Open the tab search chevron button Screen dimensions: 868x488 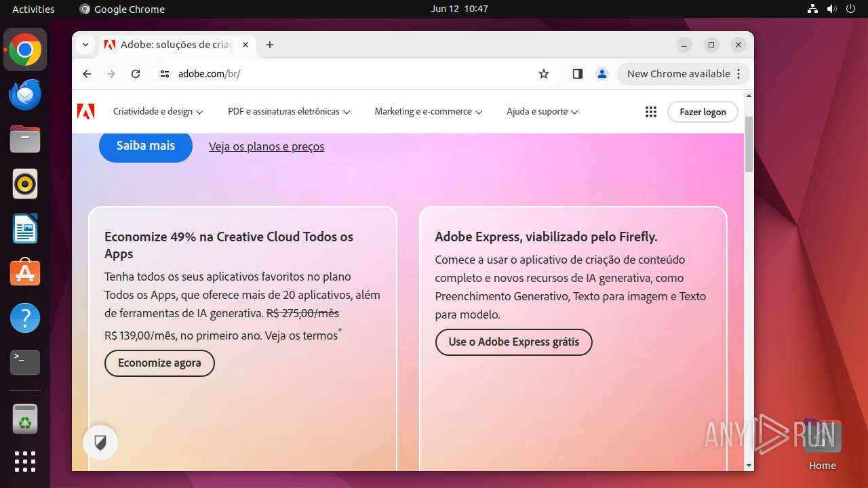click(x=85, y=45)
